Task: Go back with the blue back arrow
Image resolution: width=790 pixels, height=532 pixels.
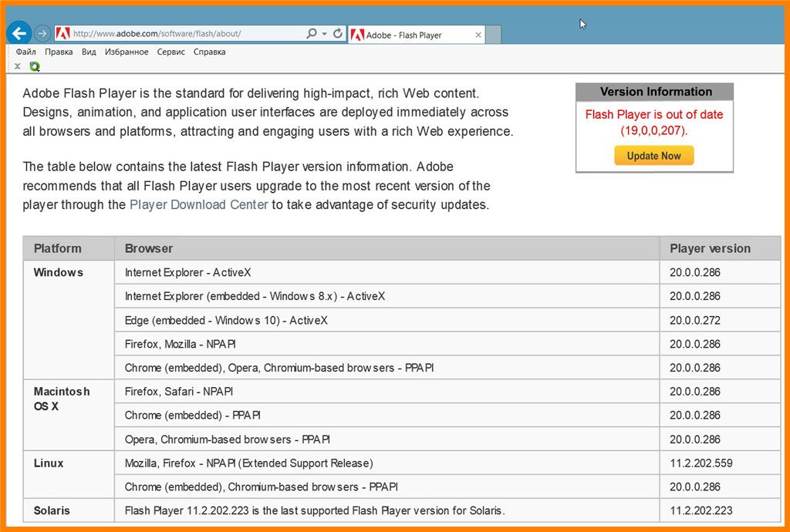Action: point(19,33)
